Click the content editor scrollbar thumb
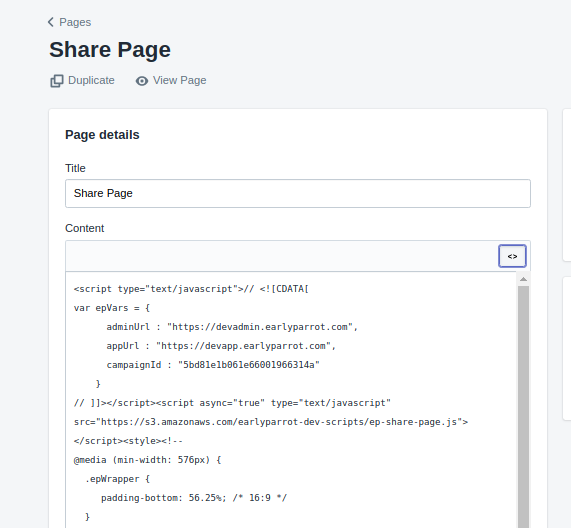The width and height of the screenshot is (571, 528). point(523,406)
